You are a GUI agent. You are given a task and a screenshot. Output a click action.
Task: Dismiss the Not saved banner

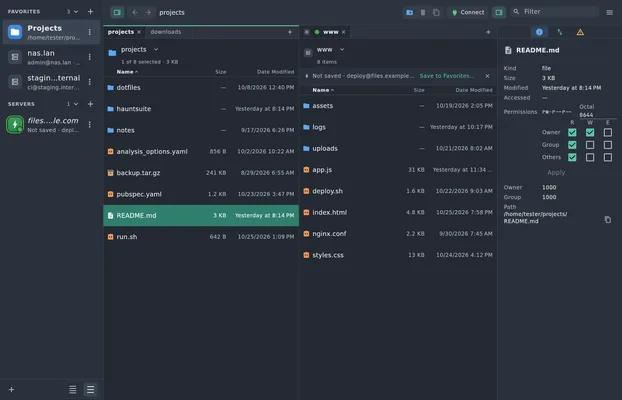488,76
